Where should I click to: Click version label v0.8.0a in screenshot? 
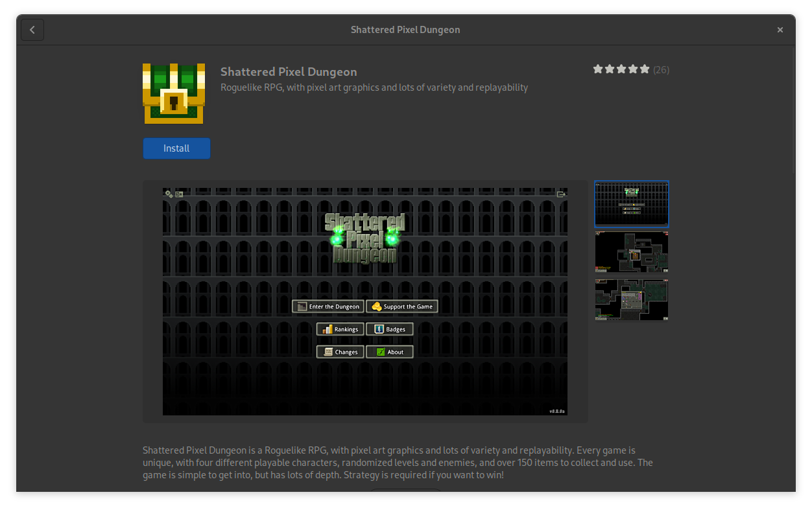tap(558, 411)
